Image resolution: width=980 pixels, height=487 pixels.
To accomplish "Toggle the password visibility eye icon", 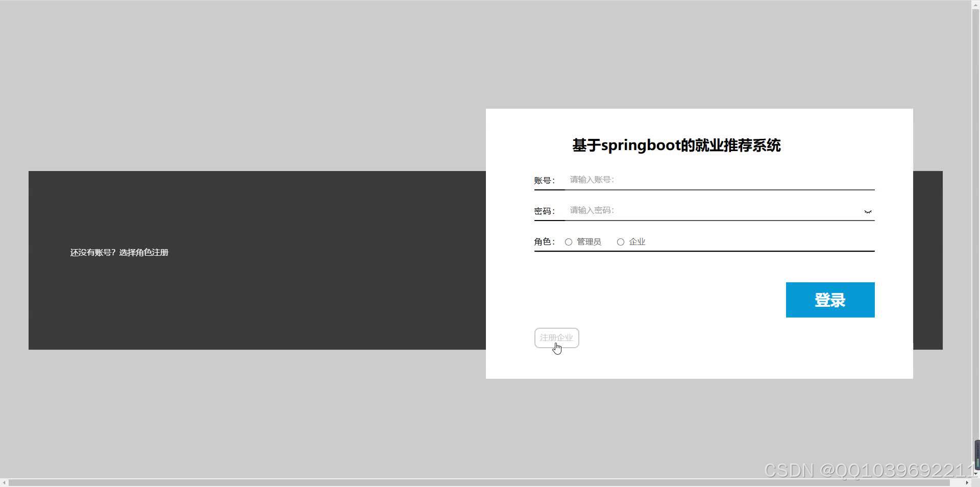I will [x=868, y=211].
